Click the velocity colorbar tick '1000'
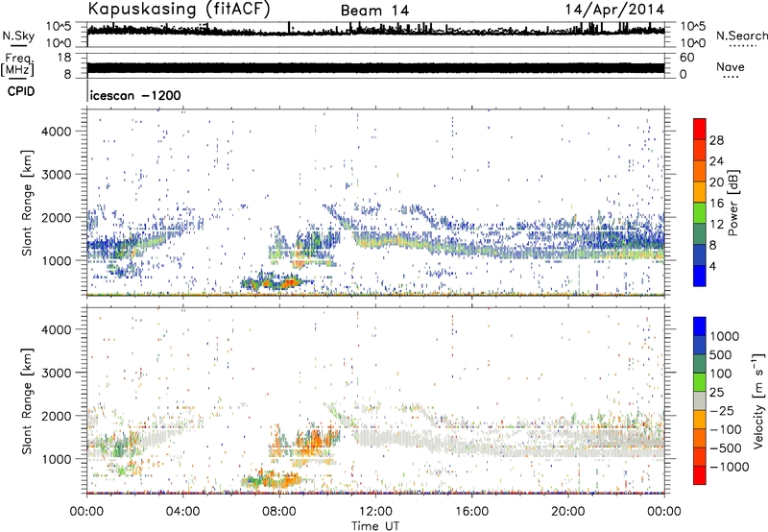 click(x=724, y=336)
